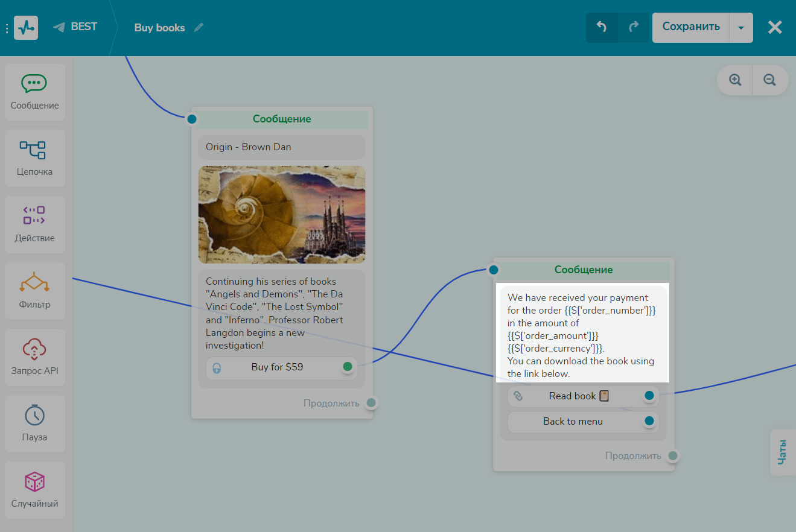Viewport: 796px width, 532px height.
Task: Expand the save options dropdown arrow
Action: click(741, 28)
